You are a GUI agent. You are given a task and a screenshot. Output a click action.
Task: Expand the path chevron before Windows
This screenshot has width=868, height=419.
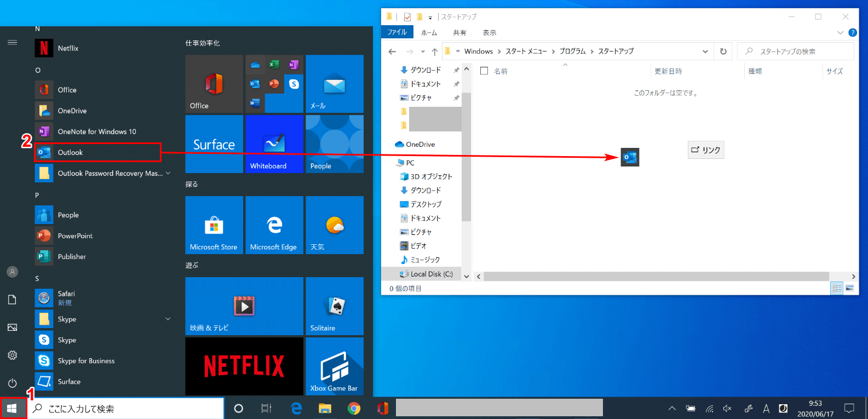click(x=458, y=51)
